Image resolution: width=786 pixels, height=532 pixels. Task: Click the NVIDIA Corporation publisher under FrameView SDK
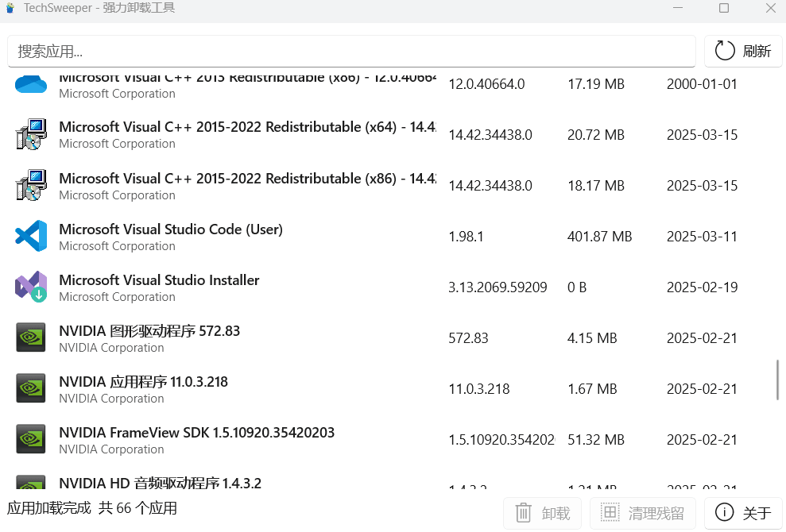111,450
